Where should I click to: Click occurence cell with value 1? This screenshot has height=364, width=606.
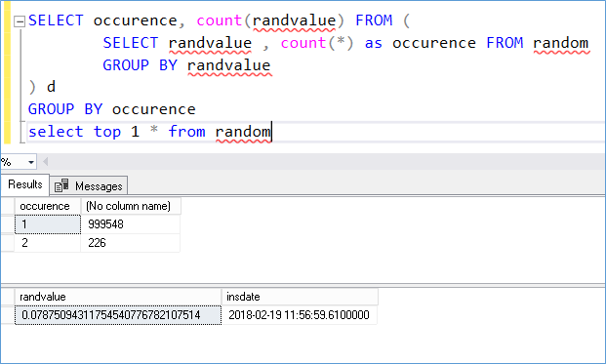[48, 224]
